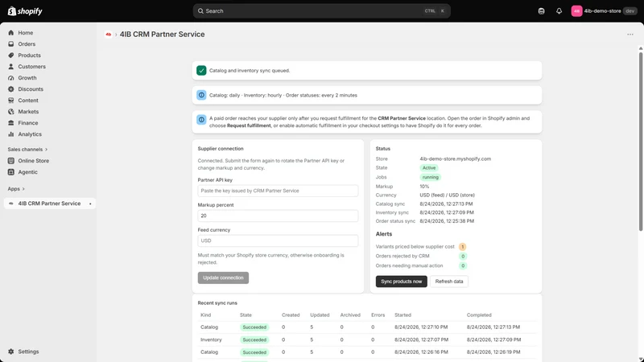This screenshot has height=362, width=644.
Task: Click the Completed column header
Action: pos(479,315)
